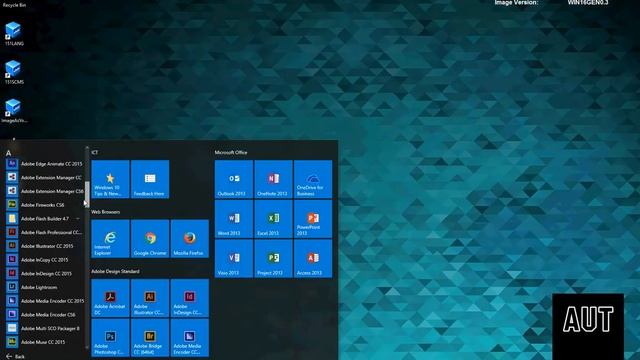This screenshot has width=640, height=360.
Task: Open Adobe Bridge CC tile
Action: 150,338
